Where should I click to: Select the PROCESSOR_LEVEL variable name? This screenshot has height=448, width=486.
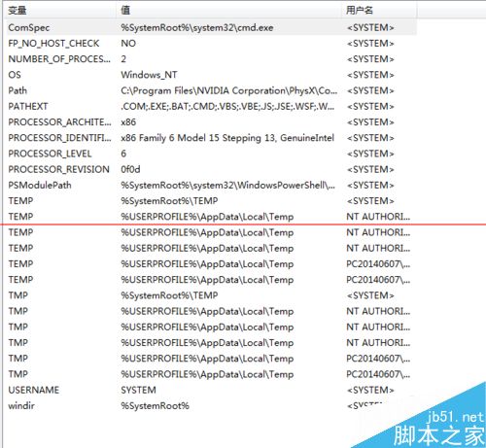pos(50,154)
